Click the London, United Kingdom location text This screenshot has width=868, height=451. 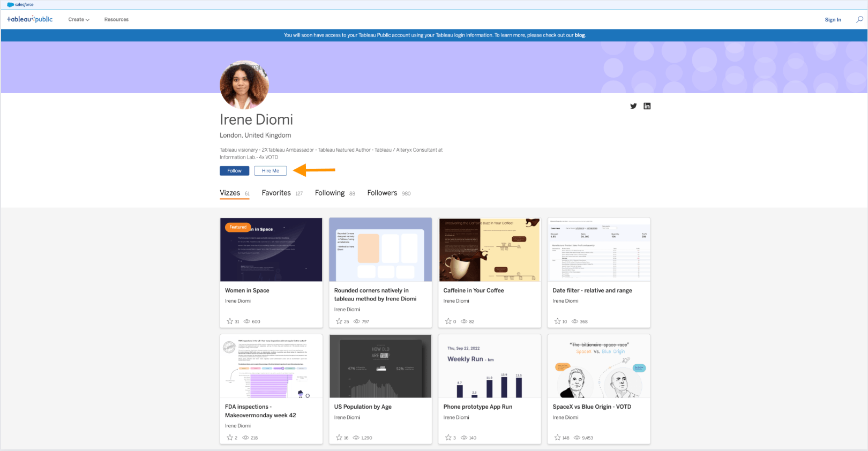[256, 136]
